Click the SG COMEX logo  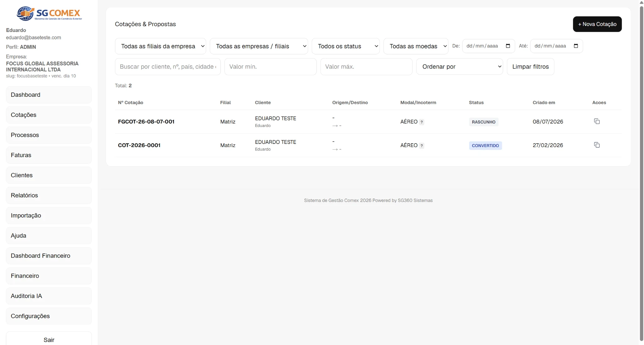[49, 14]
